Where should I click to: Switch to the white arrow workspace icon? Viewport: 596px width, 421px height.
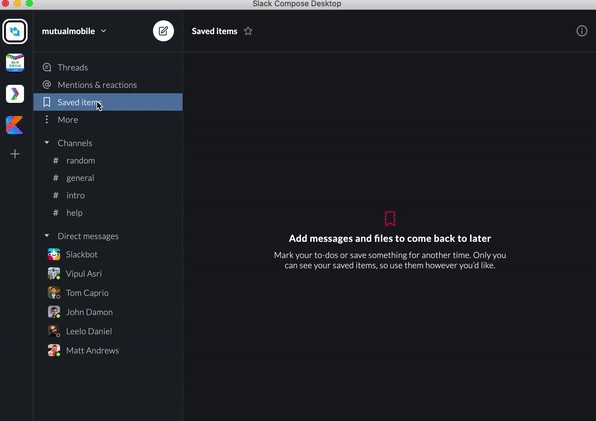pyautogui.click(x=15, y=94)
